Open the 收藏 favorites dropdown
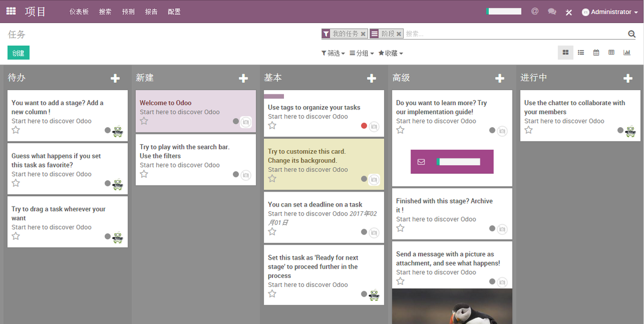This screenshot has height=324, width=644. (x=391, y=53)
